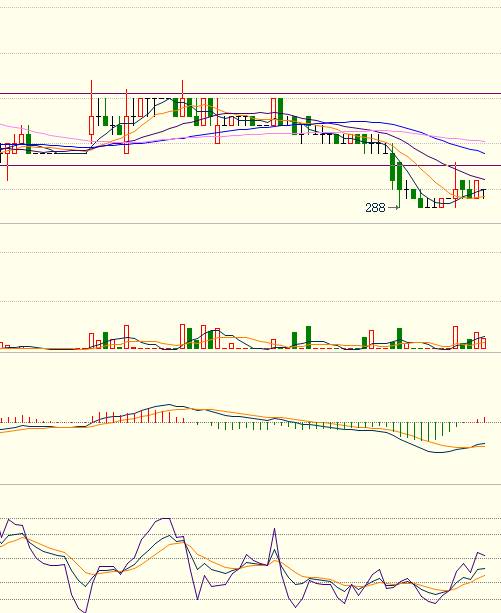Click the divider between MACD and KDJ panels

(250, 484)
